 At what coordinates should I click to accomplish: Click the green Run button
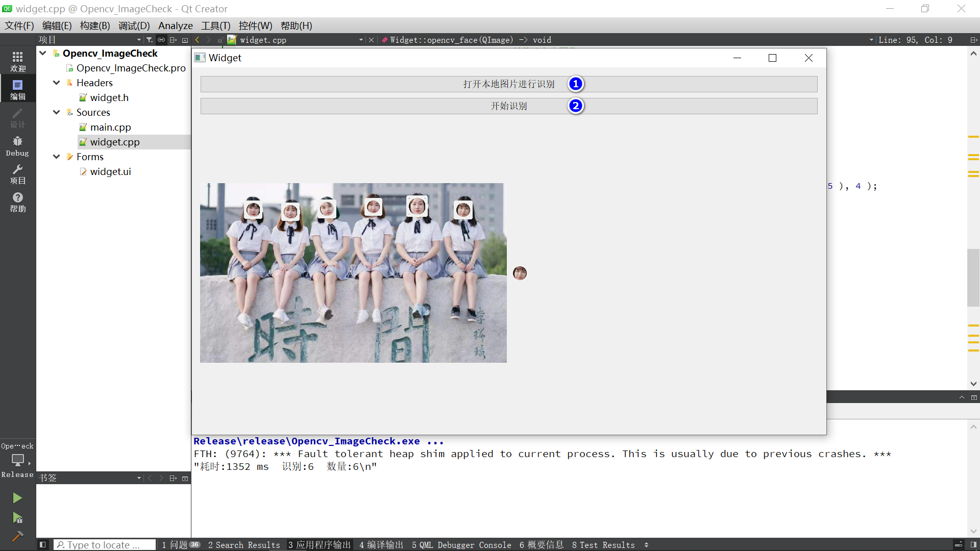tap(17, 498)
